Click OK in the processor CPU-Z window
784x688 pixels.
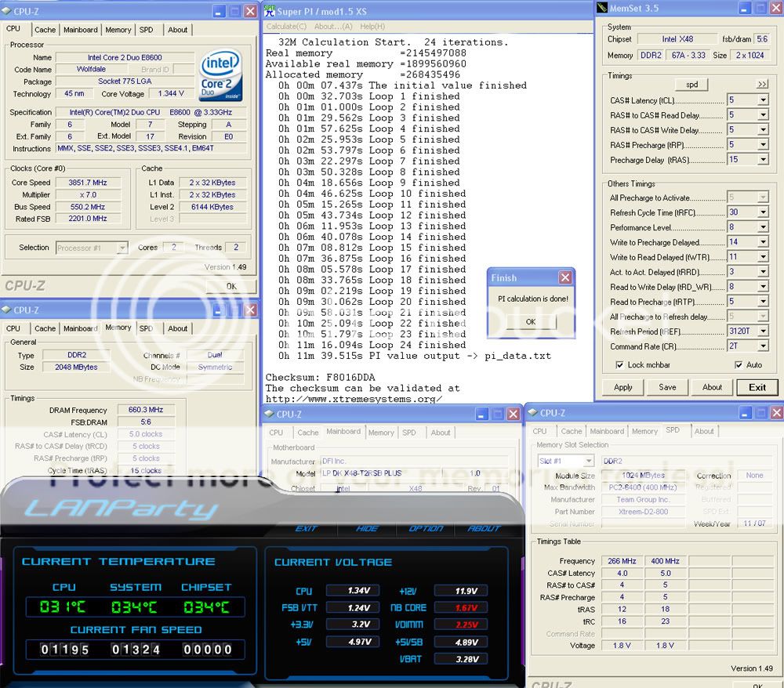click(x=231, y=286)
